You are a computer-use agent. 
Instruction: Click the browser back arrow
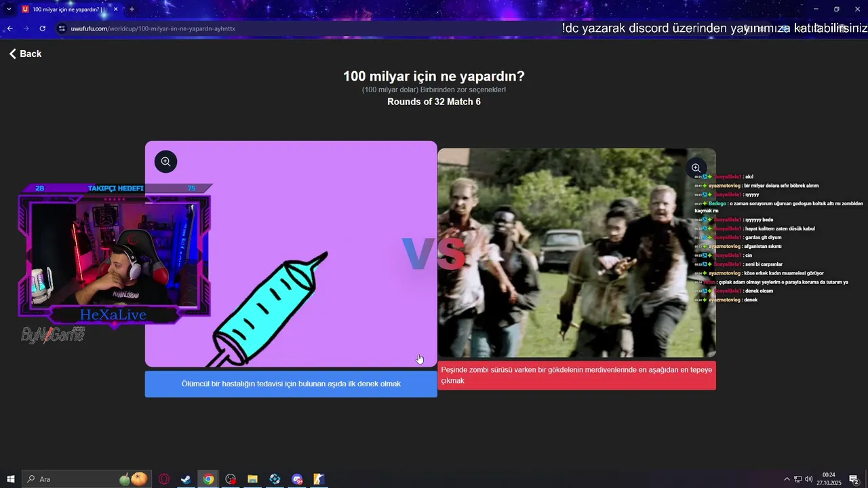pos(9,28)
